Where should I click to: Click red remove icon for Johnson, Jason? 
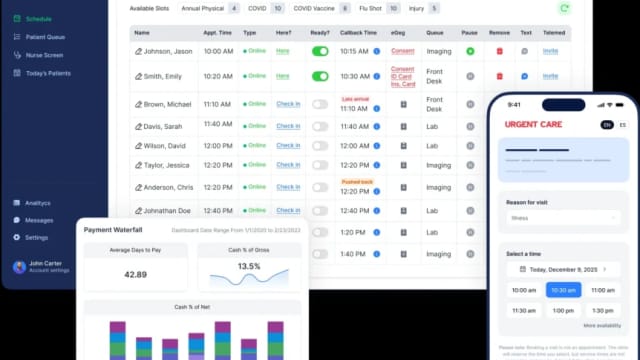pyautogui.click(x=500, y=51)
